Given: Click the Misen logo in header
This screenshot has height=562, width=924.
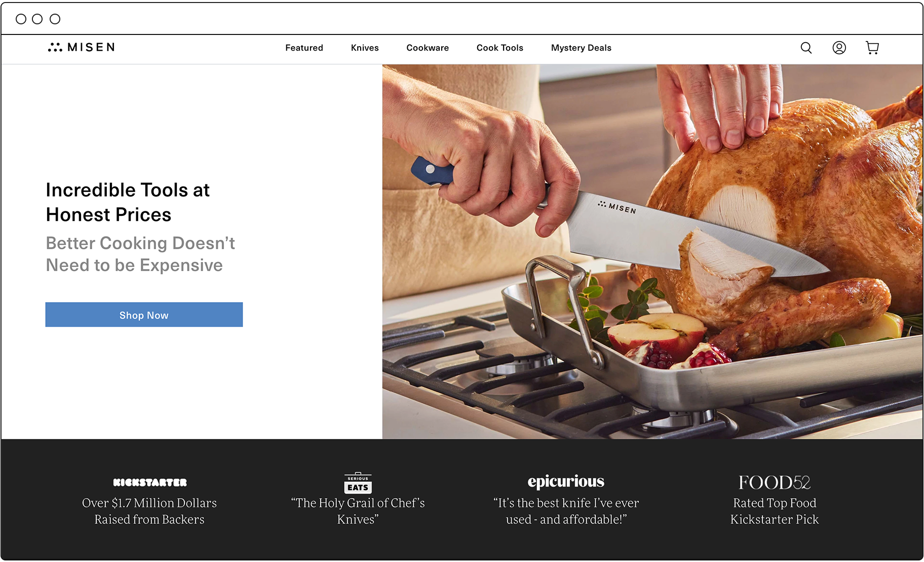Looking at the screenshot, I should point(81,47).
